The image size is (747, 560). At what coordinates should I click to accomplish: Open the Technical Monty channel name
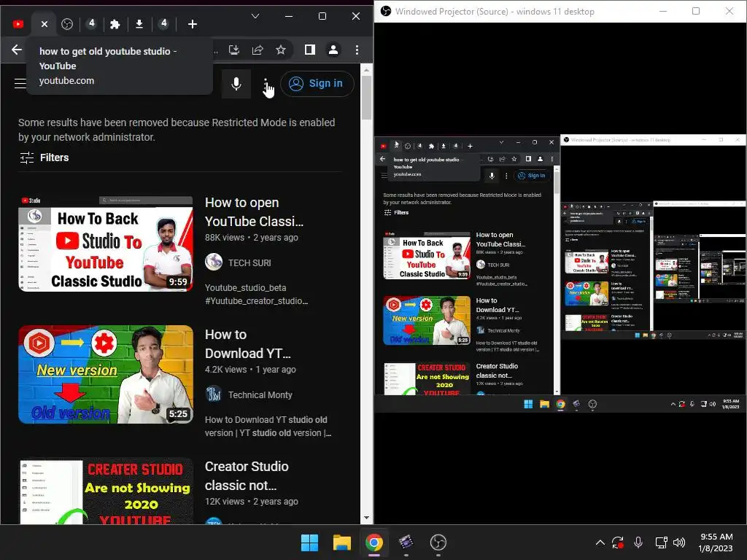pos(260,394)
